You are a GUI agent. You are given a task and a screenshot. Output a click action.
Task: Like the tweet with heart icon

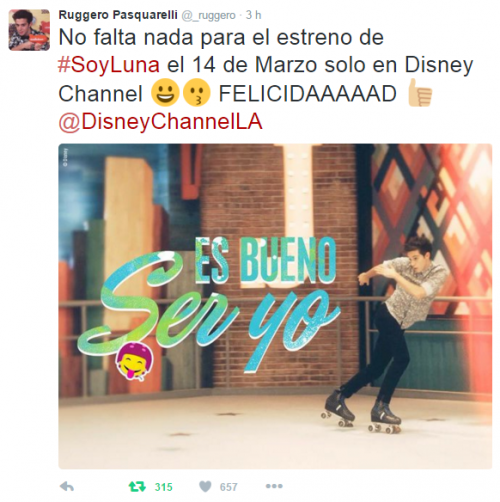click(x=205, y=487)
